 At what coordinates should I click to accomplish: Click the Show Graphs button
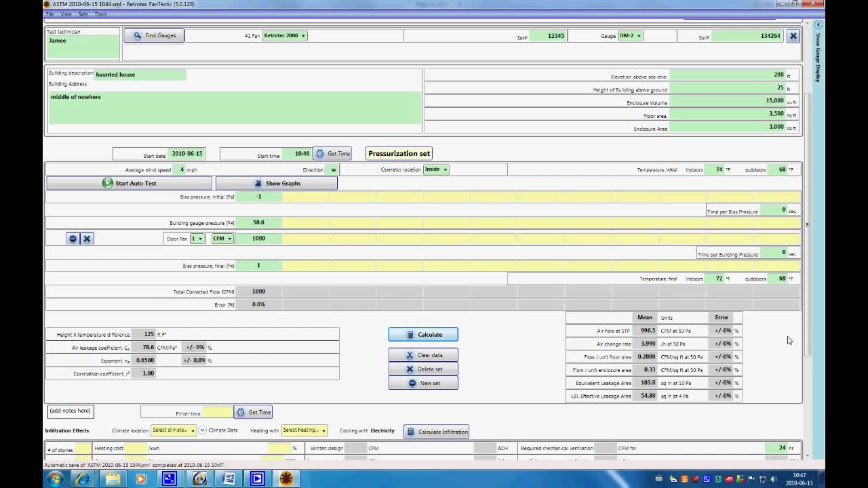[x=276, y=184]
